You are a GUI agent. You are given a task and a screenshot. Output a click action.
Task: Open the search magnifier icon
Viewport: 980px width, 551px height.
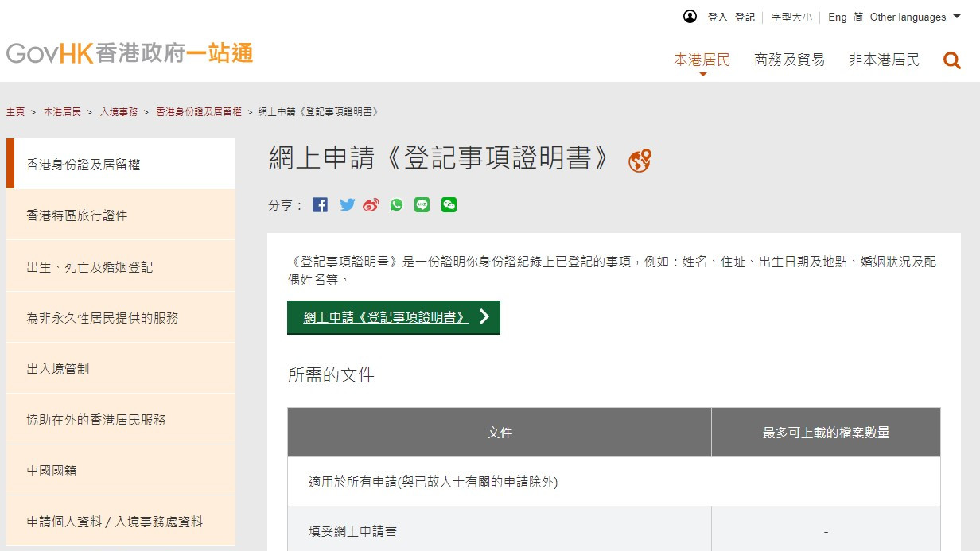[x=951, y=60]
